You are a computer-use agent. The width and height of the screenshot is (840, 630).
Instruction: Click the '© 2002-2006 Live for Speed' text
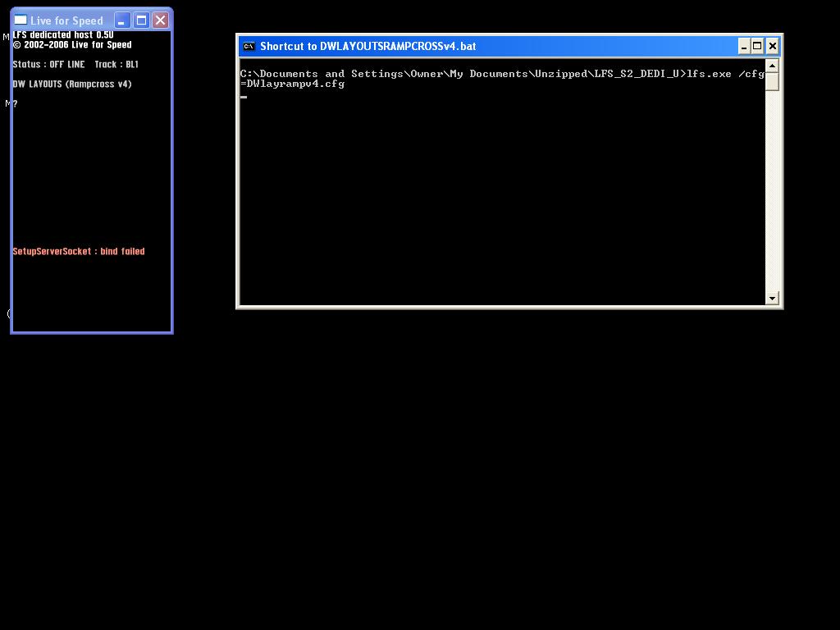coord(72,45)
